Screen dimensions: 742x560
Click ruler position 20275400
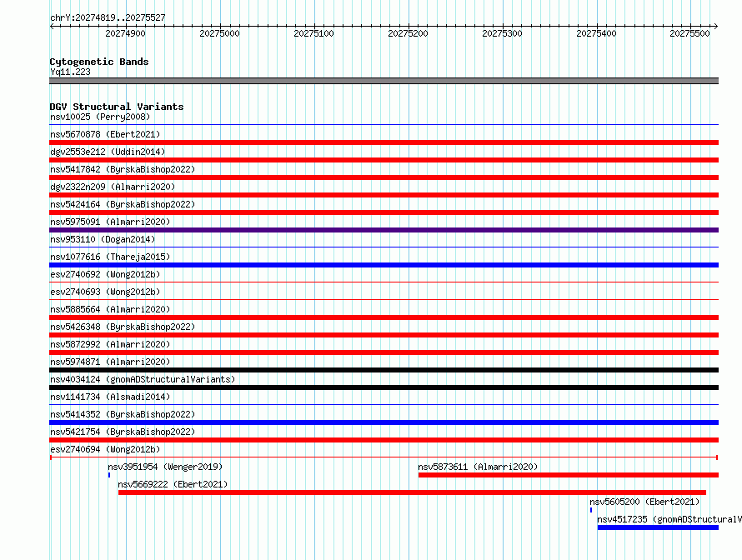point(596,33)
